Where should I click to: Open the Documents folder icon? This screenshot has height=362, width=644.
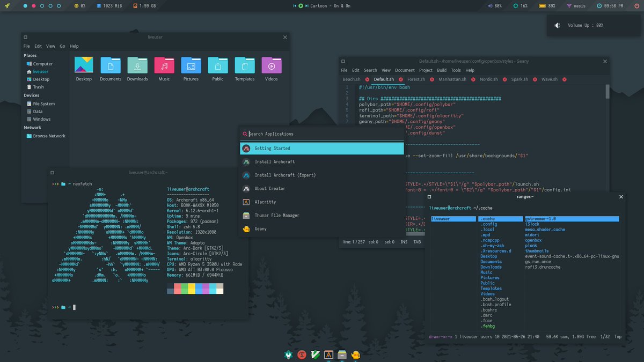111,69
